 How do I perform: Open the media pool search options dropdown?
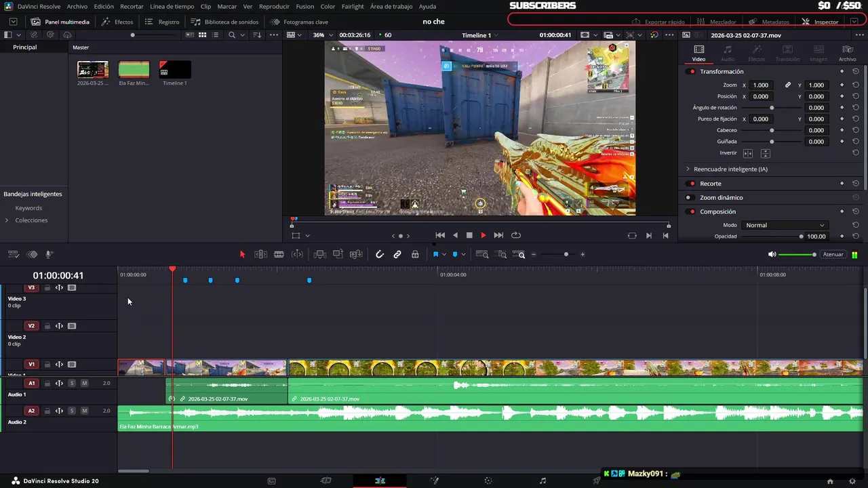pyautogui.click(x=243, y=35)
